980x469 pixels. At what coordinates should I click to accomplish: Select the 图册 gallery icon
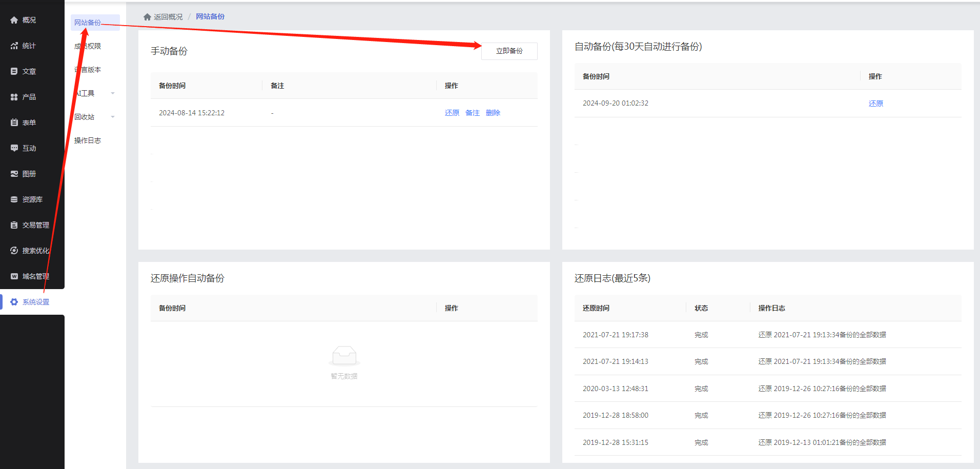[x=14, y=174]
